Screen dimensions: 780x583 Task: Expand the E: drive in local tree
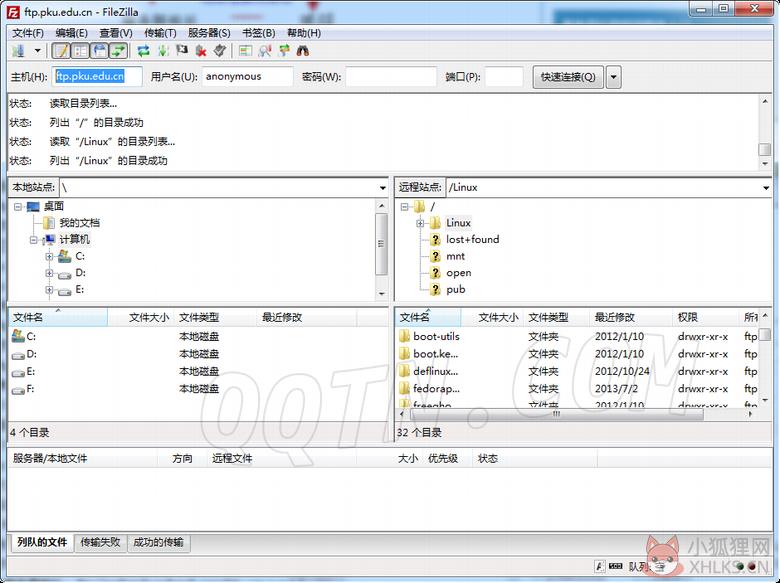click(x=49, y=290)
